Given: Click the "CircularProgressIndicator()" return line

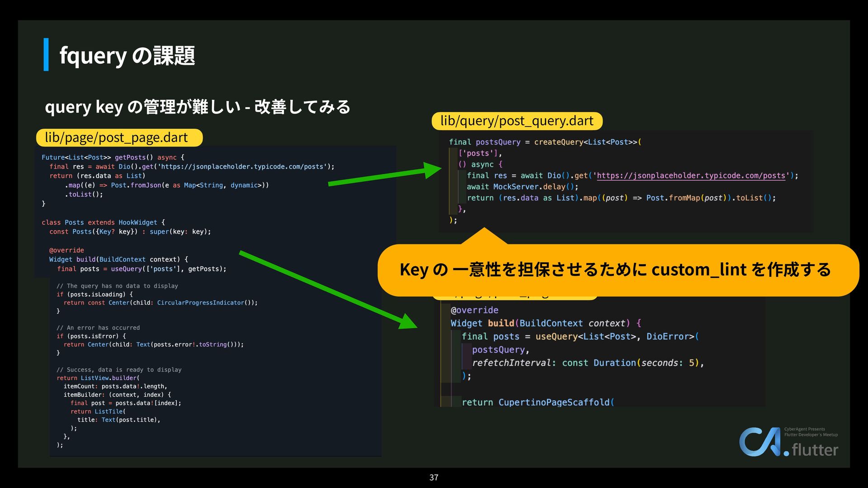Looking at the screenshot, I should pos(161,303).
